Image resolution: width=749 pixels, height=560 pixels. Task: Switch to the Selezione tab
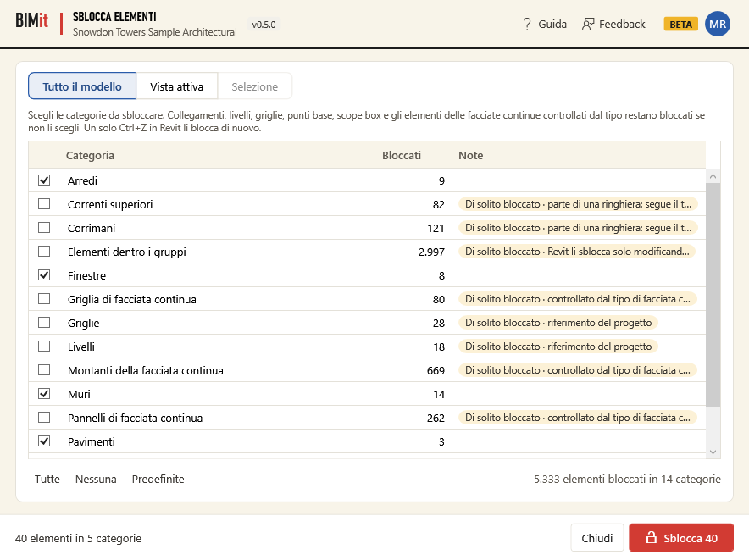click(254, 86)
